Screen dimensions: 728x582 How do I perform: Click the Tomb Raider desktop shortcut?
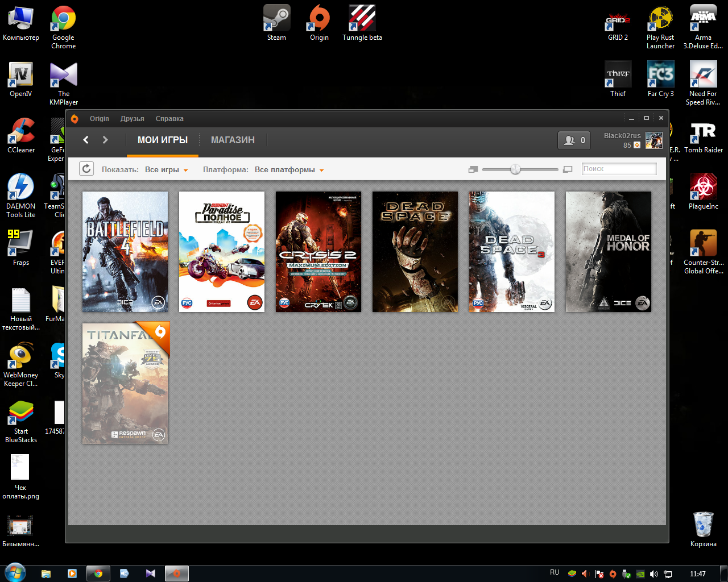coord(704,136)
